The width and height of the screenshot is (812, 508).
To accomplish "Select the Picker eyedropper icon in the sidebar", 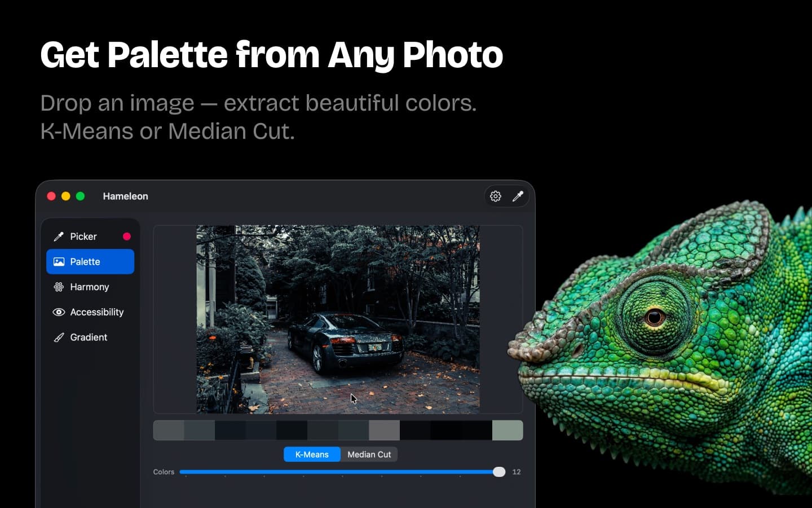I will [59, 236].
